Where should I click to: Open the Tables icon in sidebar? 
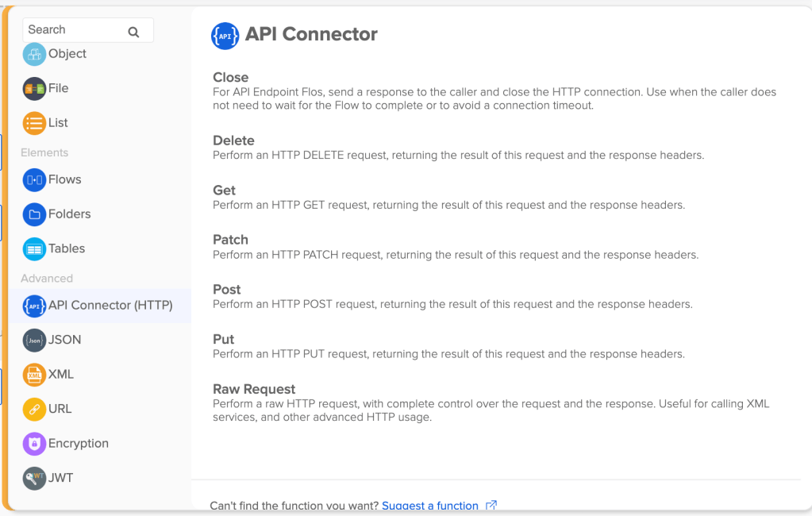click(34, 248)
